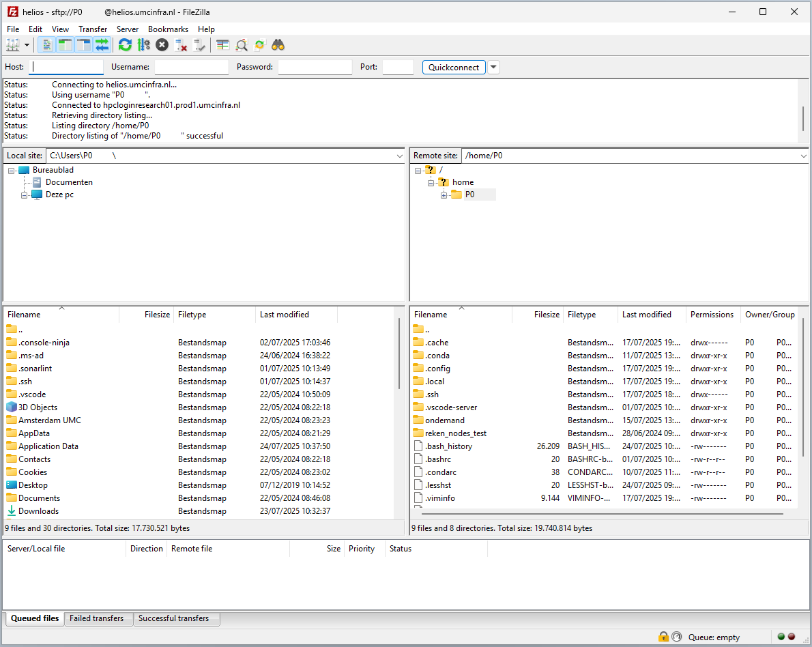Open the Remote site path dropdown
The image size is (812, 647).
tap(803, 156)
